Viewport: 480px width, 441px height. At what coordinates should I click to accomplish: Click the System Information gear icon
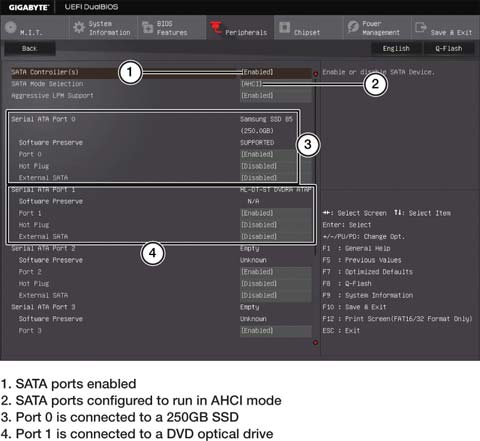(79, 27)
